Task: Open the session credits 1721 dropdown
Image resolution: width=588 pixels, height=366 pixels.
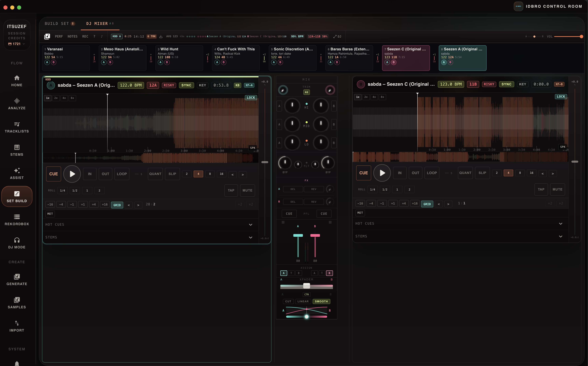Action: point(16,44)
